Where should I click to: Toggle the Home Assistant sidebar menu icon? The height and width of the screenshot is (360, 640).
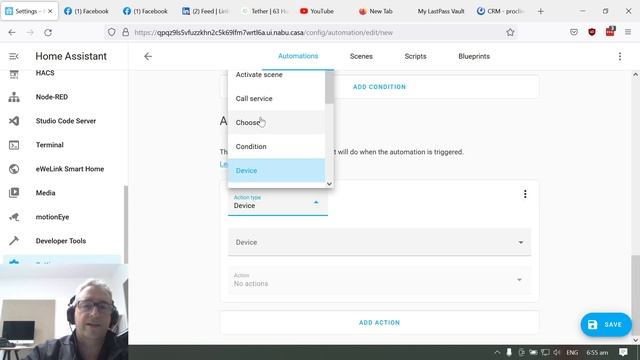[13, 56]
